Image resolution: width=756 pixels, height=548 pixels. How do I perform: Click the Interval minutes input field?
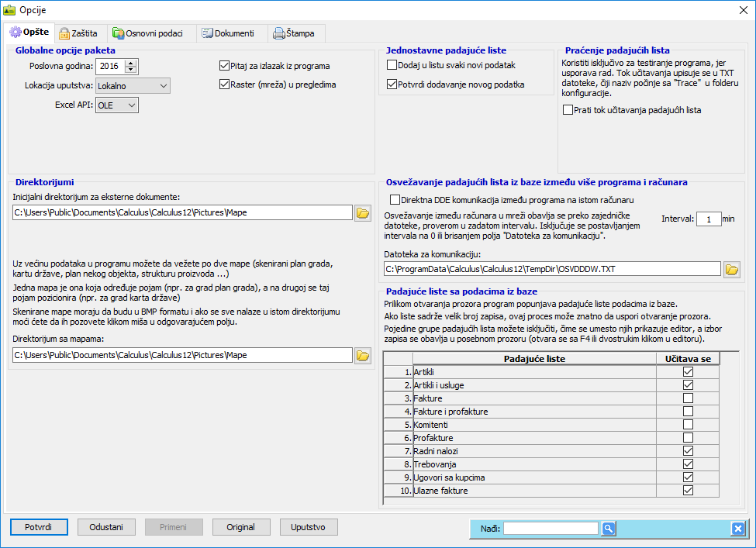pos(708,219)
